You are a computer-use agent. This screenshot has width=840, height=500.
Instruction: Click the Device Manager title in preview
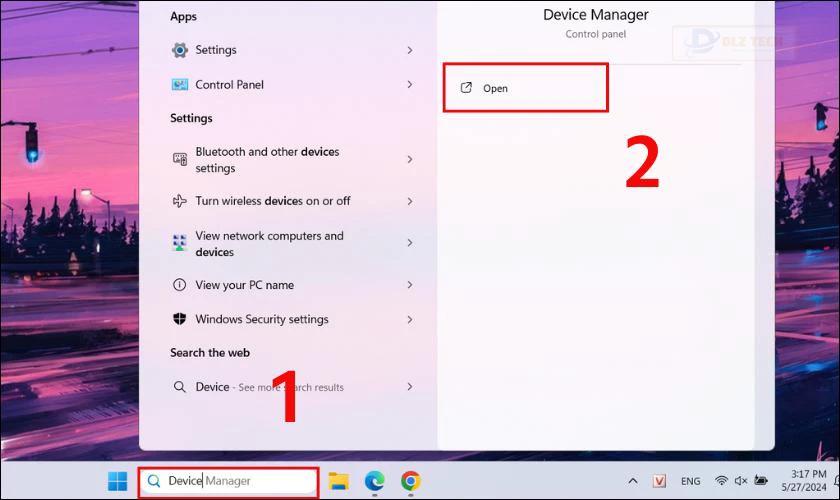595,14
